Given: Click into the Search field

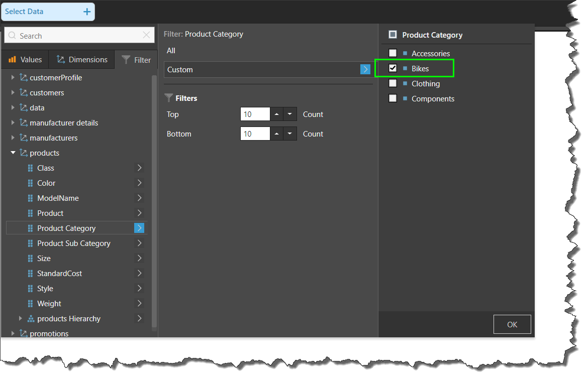Looking at the screenshot, I should 79,36.
